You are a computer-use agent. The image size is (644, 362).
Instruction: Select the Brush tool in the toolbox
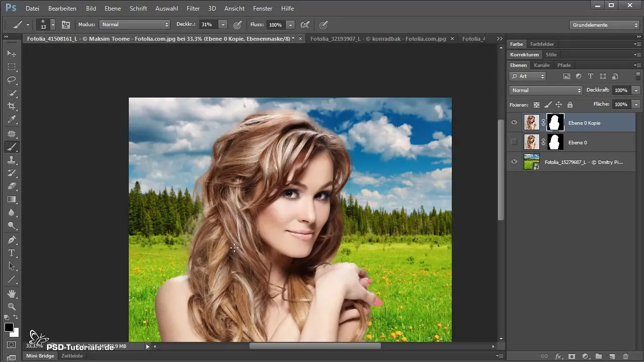pyautogui.click(x=12, y=147)
